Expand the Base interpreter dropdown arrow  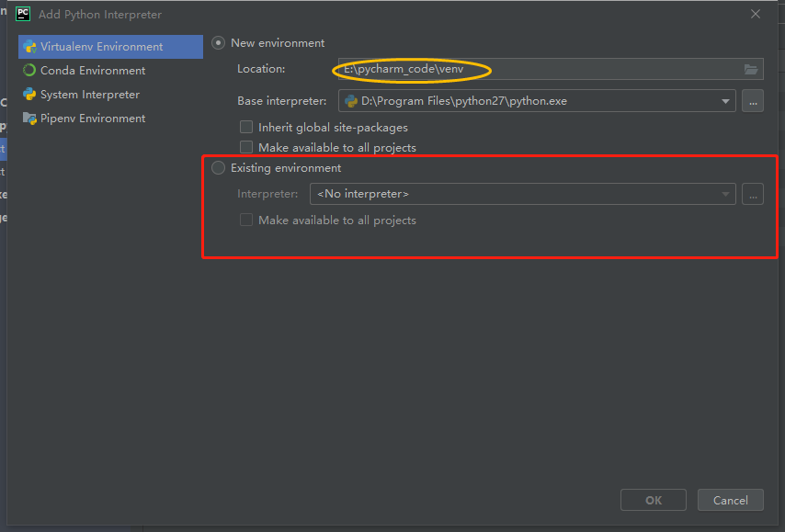pos(725,101)
